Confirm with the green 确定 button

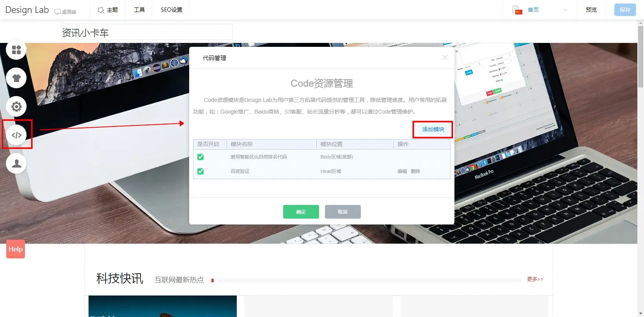tap(301, 212)
